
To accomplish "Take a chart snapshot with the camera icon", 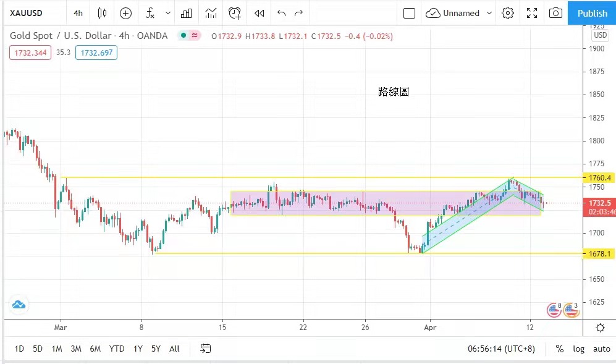I will [x=555, y=13].
